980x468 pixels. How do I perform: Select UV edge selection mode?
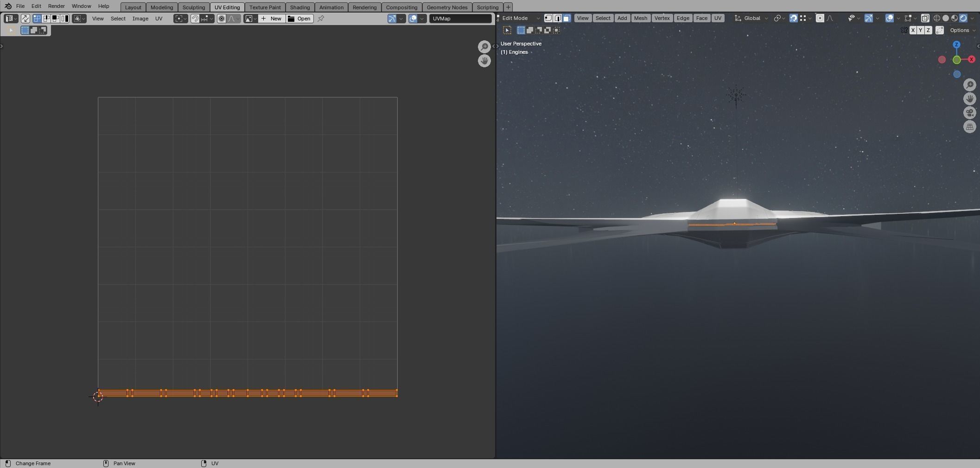coord(46,19)
